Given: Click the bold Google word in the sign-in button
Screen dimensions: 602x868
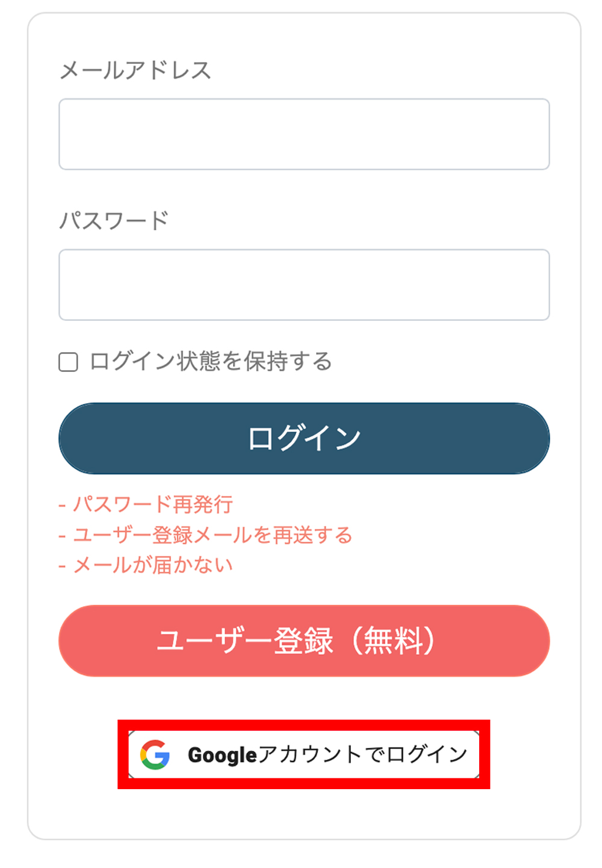Looking at the screenshot, I should click(x=222, y=755).
